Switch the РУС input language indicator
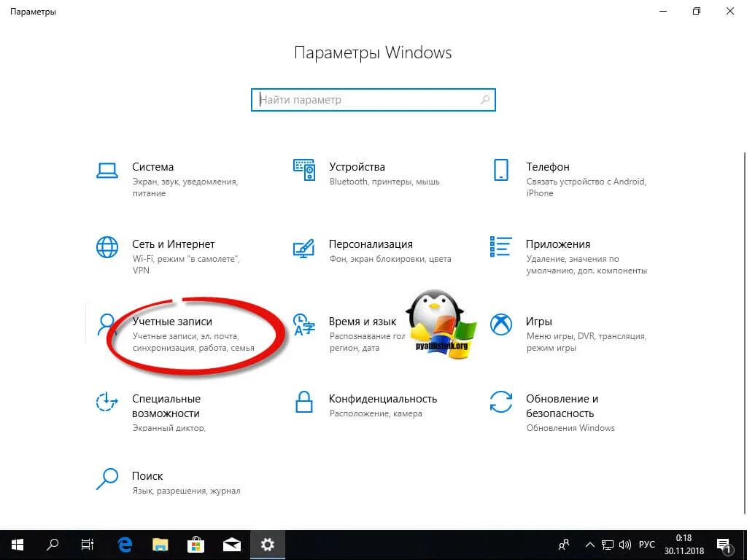The image size is (747, 560). point(646,545)
